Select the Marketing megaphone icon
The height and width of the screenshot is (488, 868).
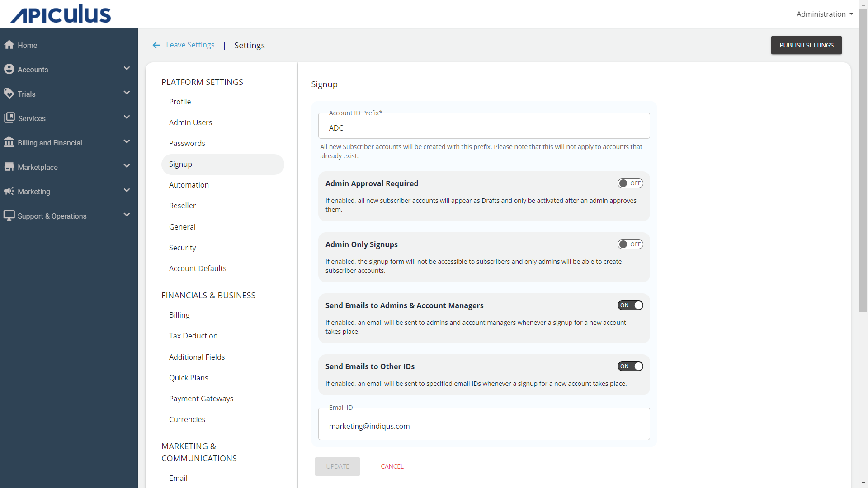[9, 192]
